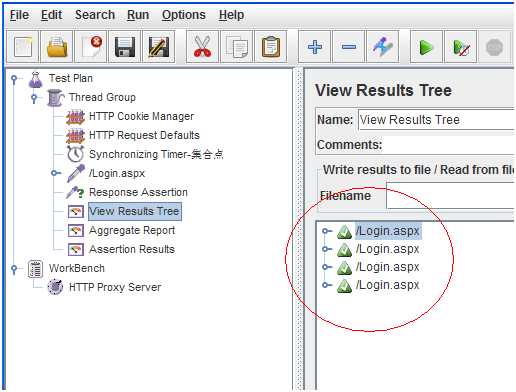Select HTTP Proxy Server under WorkBench
The width and height of the screenshot is (516, 392).
click(x=115, y=287)
